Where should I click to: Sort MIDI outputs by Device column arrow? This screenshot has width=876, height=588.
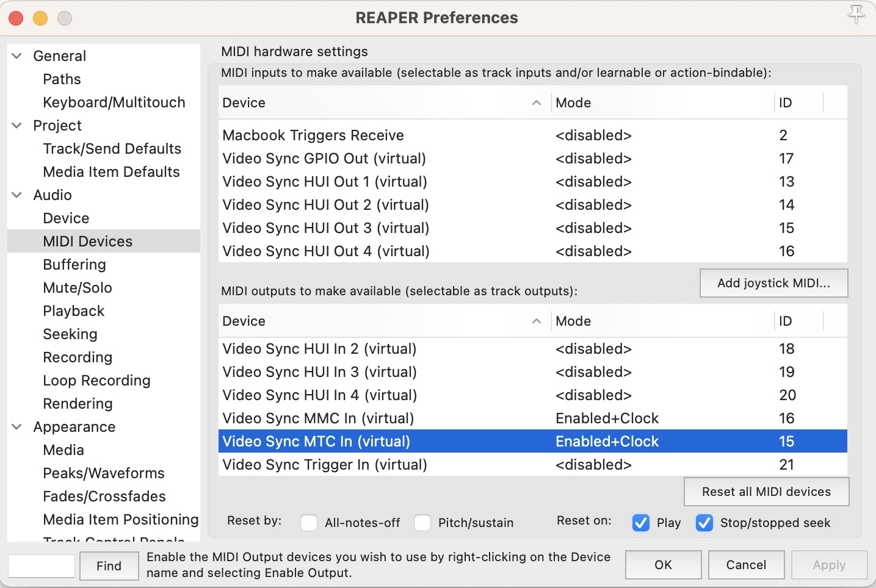[537, 321]
